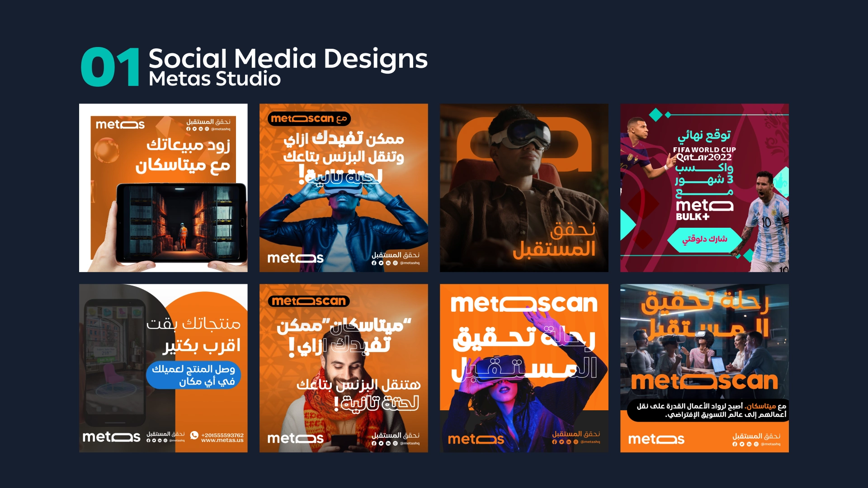The width and height of the screenshot is (868, 488).
Task: Open the smiling scarf man design
Action: 344,368
